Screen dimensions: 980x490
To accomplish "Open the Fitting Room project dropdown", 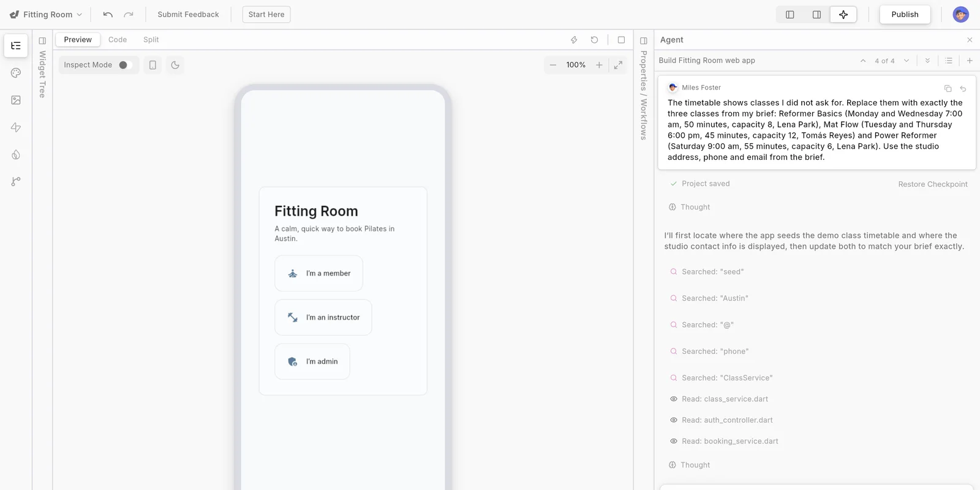I will (46, 15).
